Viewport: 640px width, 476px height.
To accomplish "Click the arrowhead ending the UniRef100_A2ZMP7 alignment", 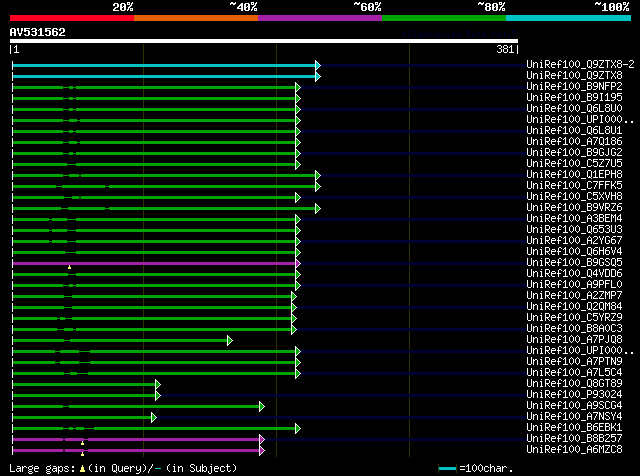I will (x=294, y=296).
